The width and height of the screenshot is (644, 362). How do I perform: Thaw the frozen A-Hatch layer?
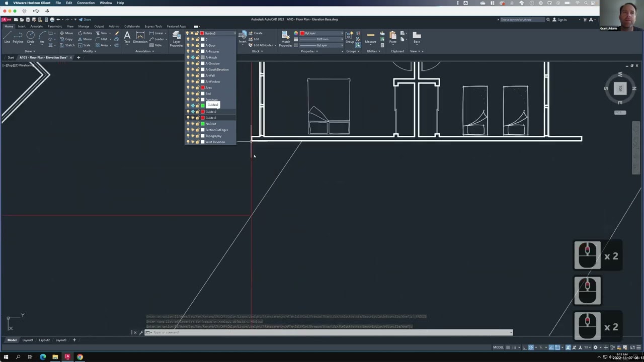pos(193,57)
